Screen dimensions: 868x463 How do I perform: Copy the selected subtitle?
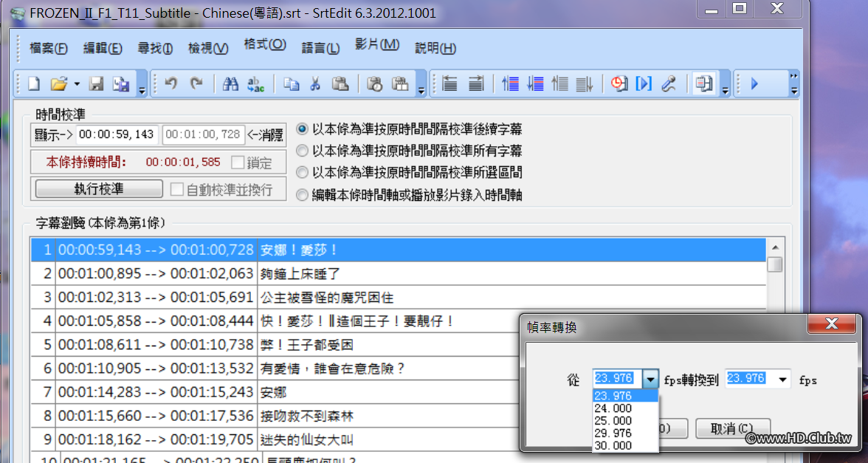tap(292, 83)
